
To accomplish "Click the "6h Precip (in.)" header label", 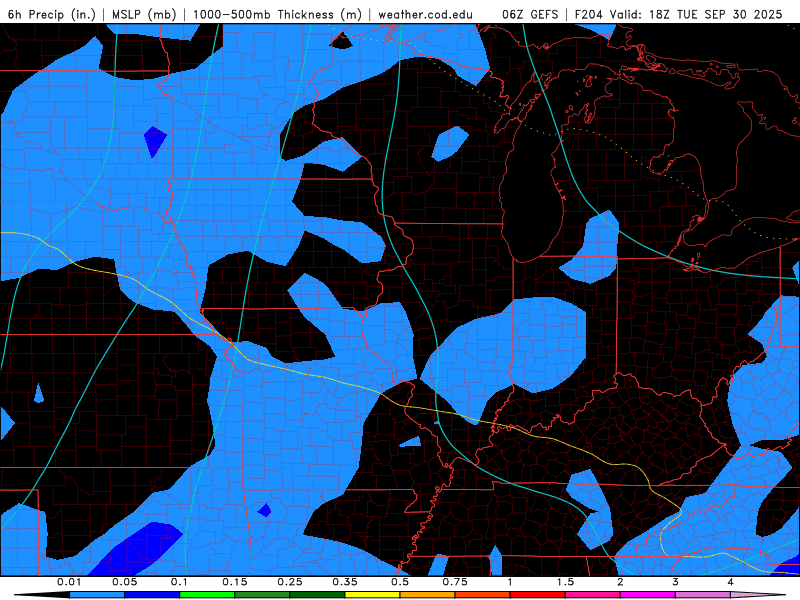I will pos(52,14).
